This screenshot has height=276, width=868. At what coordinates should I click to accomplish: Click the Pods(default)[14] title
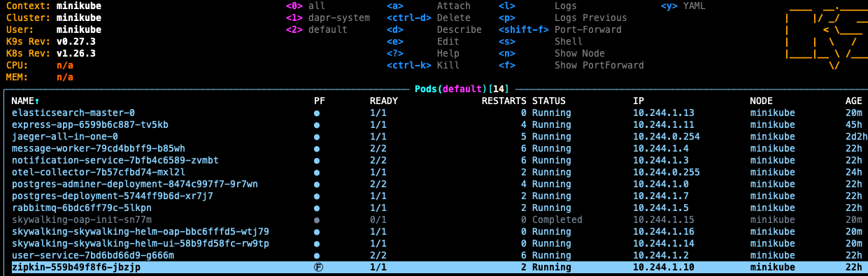(462, 89)
